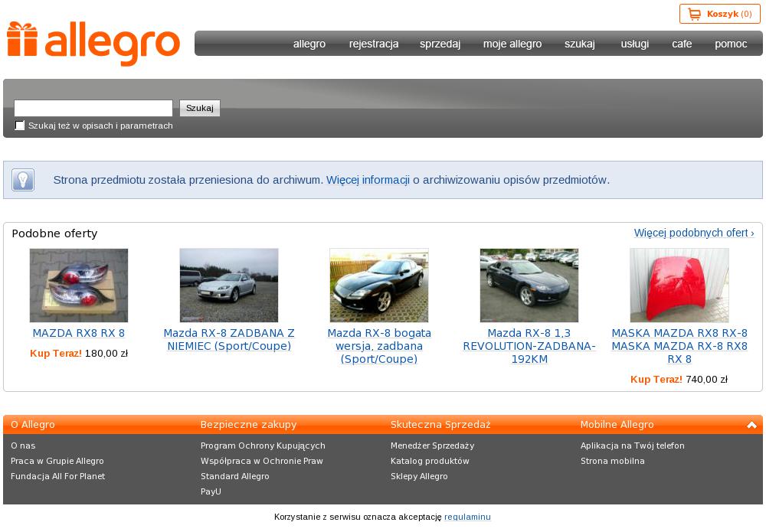Open the Koszyk shopping cart
Image resolution: width=766 pixels, height=532 pixels.
click(x=719, y=14)
